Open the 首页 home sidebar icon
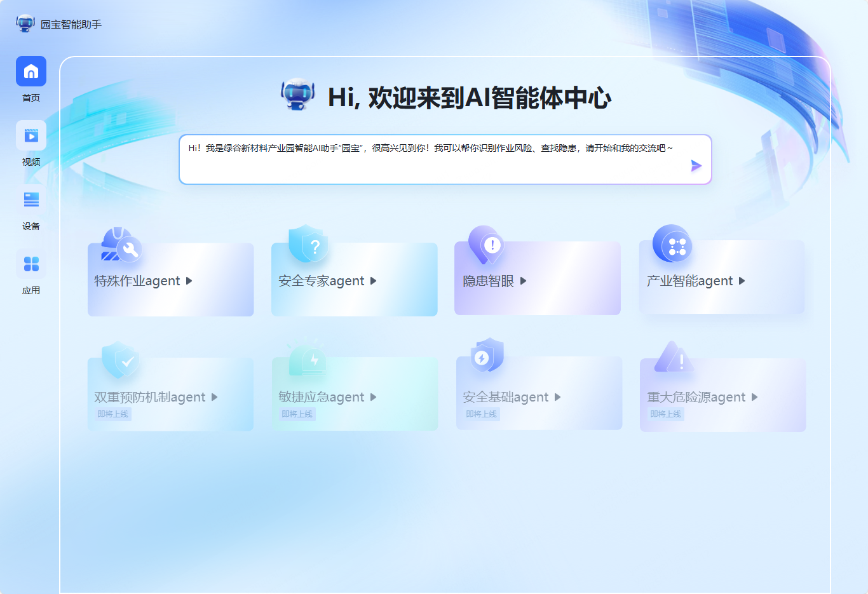 [31, 71]
